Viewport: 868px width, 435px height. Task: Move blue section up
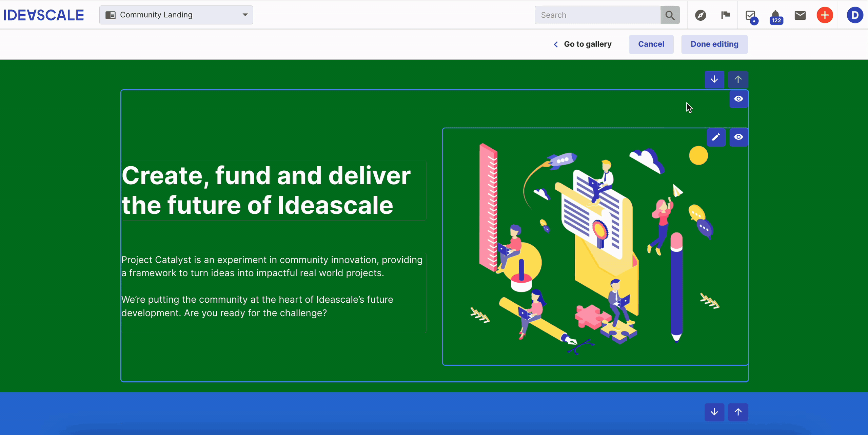(x=738, y=412)
